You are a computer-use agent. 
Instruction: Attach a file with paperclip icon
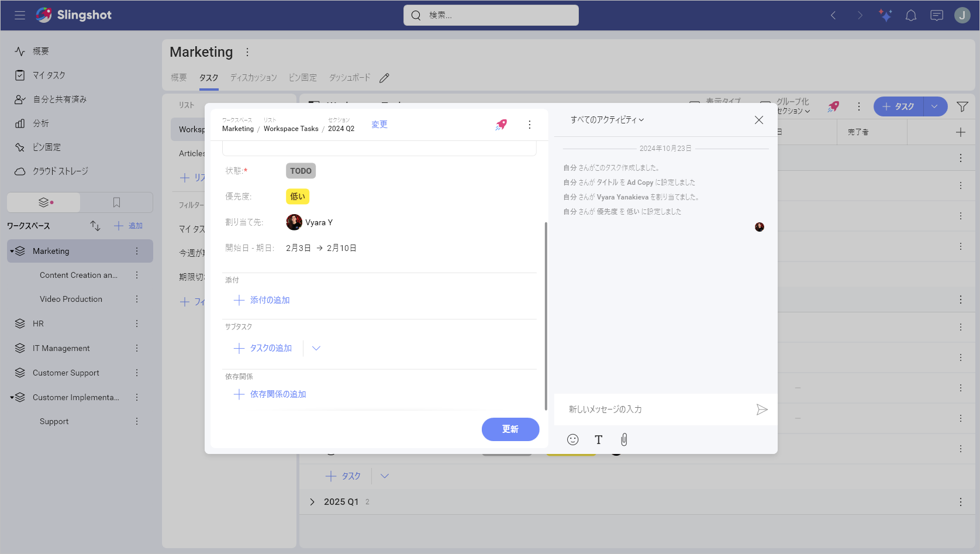click(624, 440)
